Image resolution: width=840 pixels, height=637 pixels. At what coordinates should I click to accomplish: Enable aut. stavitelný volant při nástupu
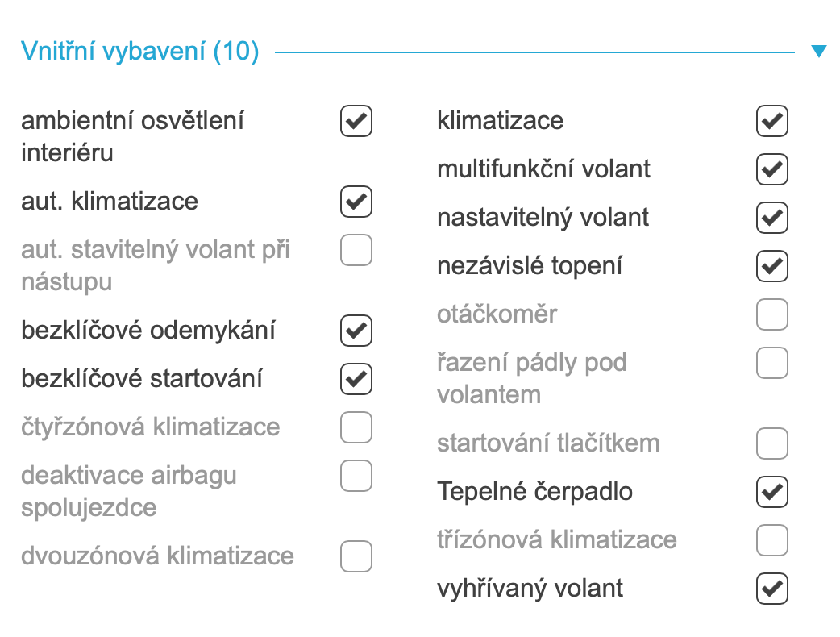tap(356, 250)
